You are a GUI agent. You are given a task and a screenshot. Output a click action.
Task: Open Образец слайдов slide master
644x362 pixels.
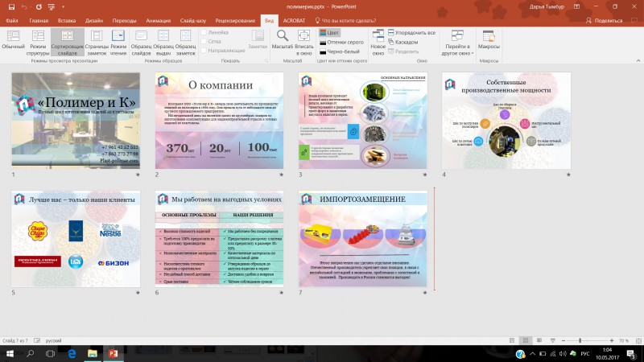pyautogui.click(x=141, y=43)
